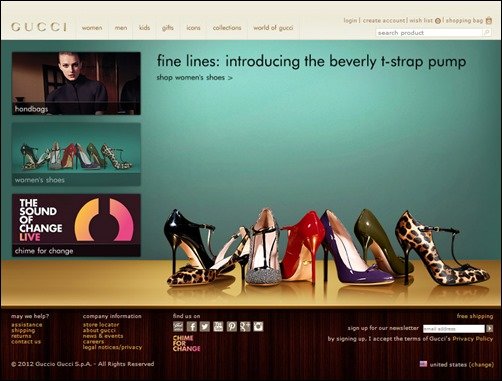Open the women menu
502x381 pixels.
coord(92,28)
